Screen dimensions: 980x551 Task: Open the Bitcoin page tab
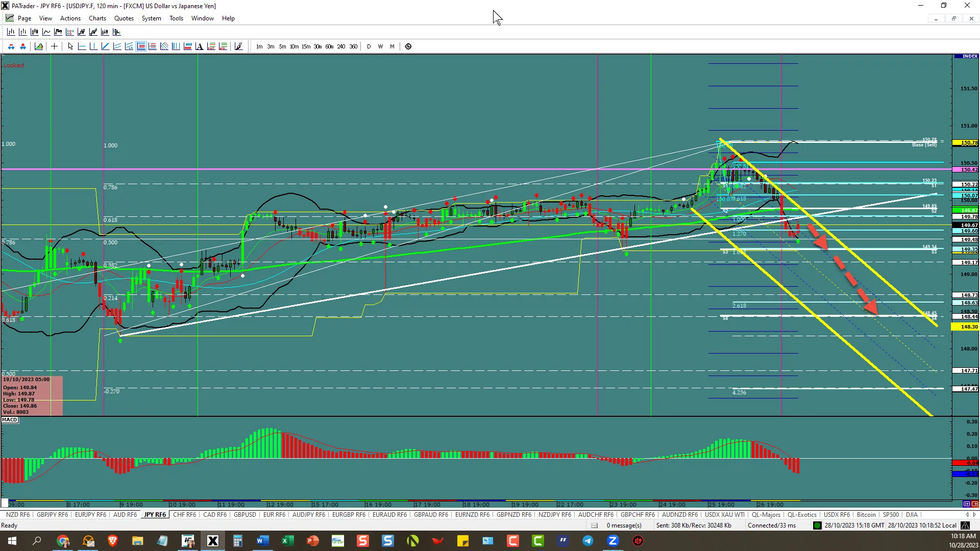coord(866,515)
